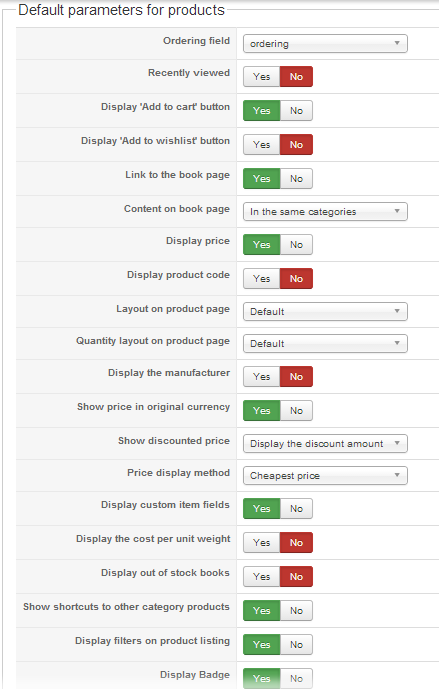
Task: Set Link to the book page Yes
Action: coord(261,178)
